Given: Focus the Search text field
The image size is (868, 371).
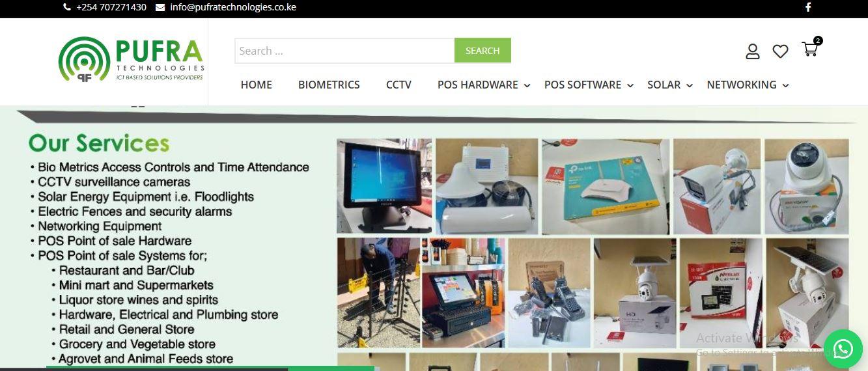Looking at the screenshot, I should point(344,51).
